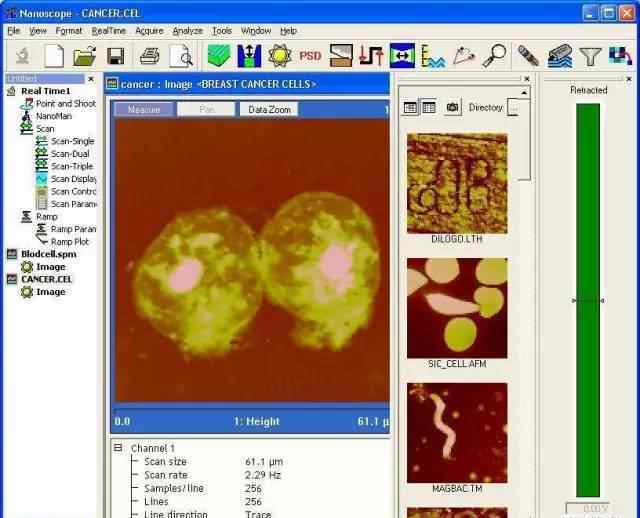Run the PSD analysis tool

pyautogui.click(x=310, y=56)
